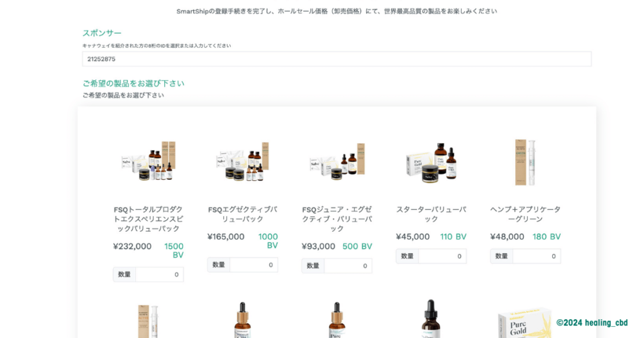Select the Pure Gold box image in second row
Screen dimensions: 644x338
(x=525, y=322)
